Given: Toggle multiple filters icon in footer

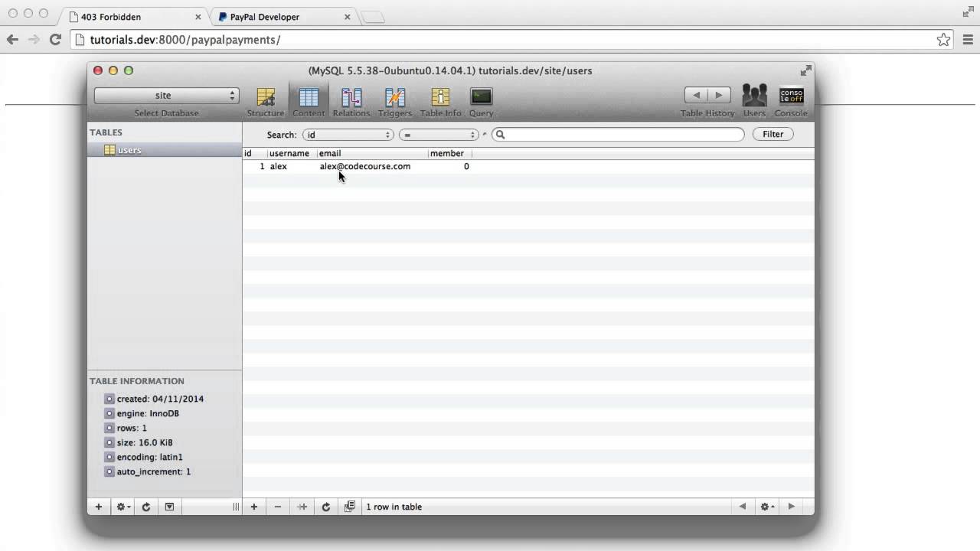Looking at the screenshot, I should pos(350,507).
